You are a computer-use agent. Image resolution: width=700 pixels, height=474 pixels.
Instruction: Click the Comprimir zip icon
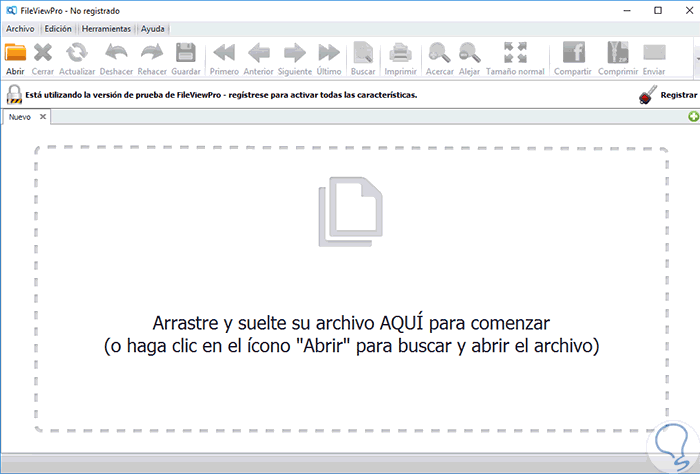point(618,53)
